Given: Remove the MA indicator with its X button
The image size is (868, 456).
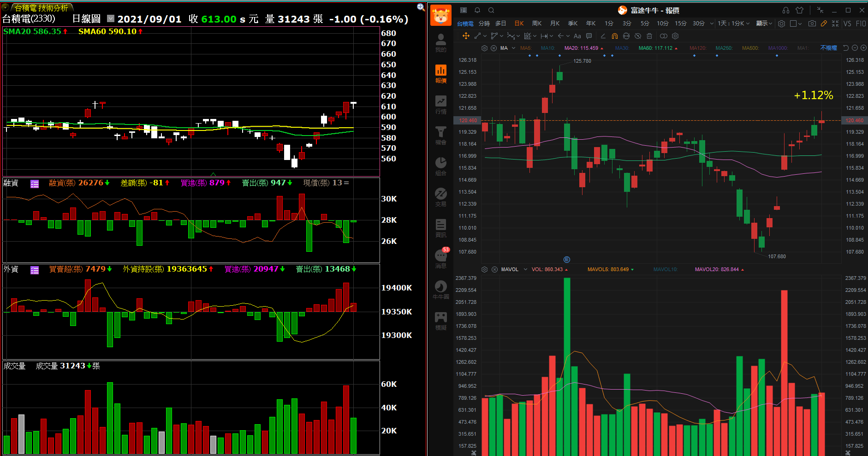Looking at the screenshot, I should [493, 48].
